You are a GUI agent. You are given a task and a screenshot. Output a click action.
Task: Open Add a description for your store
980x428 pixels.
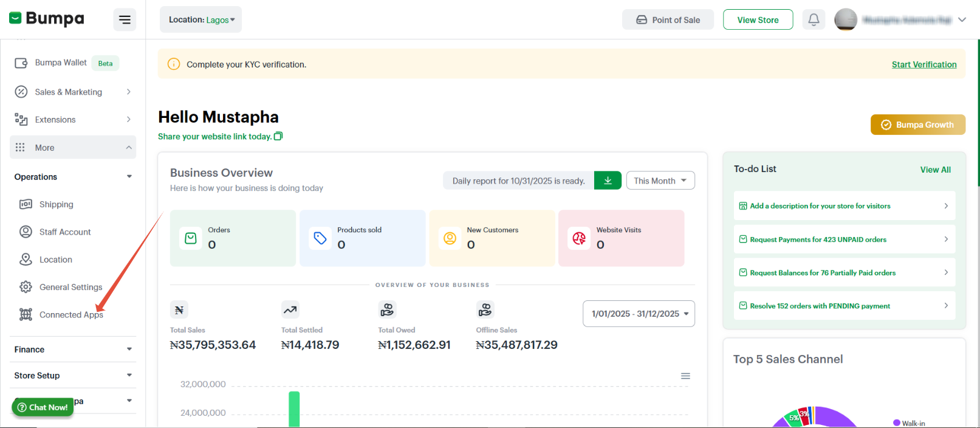click(845, 206)
